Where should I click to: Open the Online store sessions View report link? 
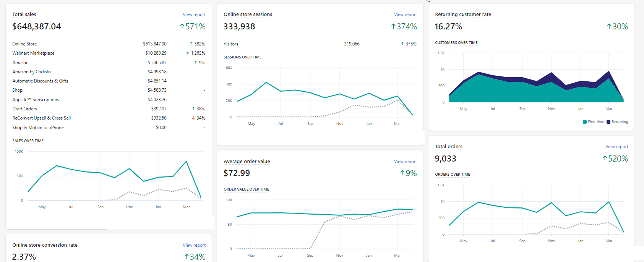point(405,15)
